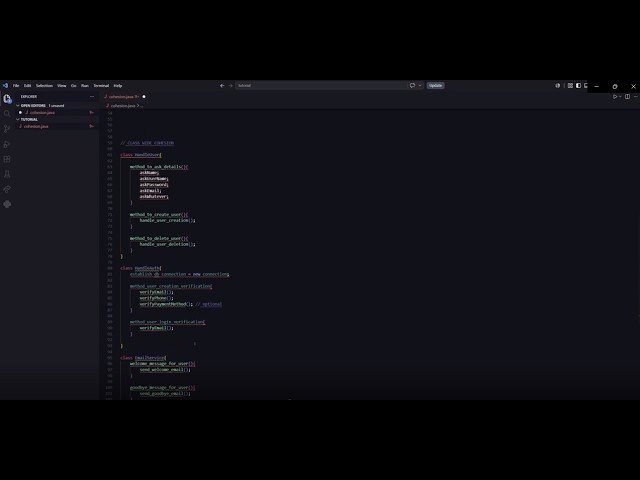Open the Remote Explorer activity icon

click(x=7, y=189)
